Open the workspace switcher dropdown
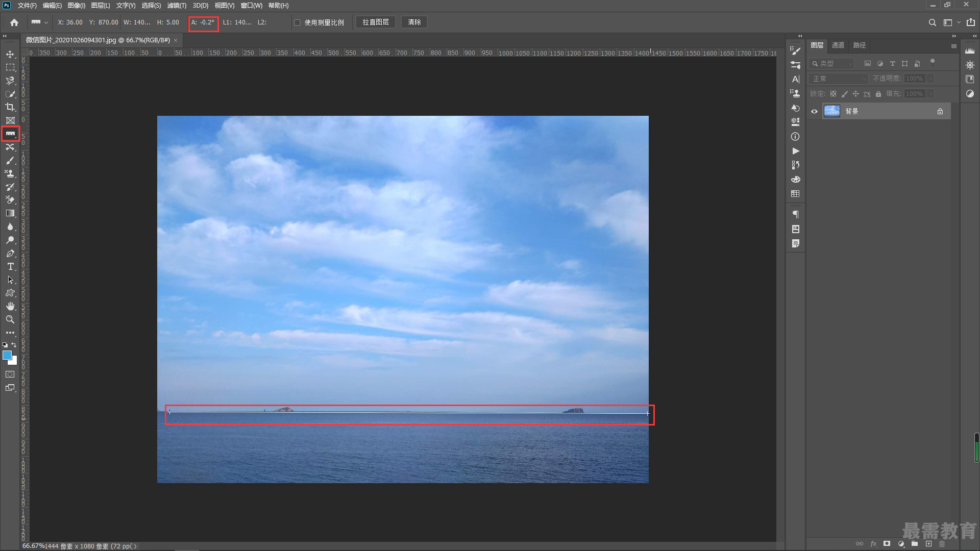This screenshot has height=551, width=980. 952,22
